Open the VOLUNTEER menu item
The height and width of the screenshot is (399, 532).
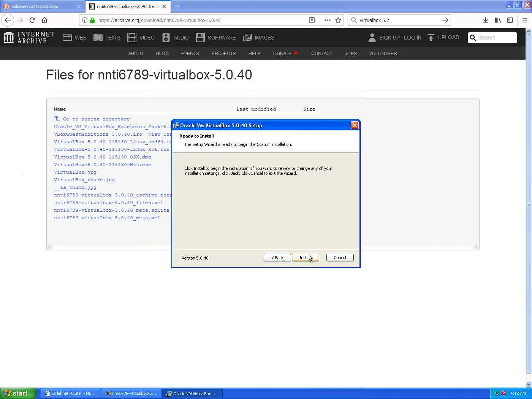click(383, 54)
